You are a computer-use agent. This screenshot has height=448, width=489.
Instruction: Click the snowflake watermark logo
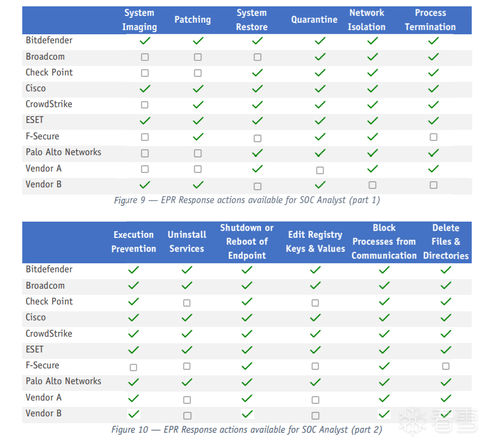coord(412,421)
